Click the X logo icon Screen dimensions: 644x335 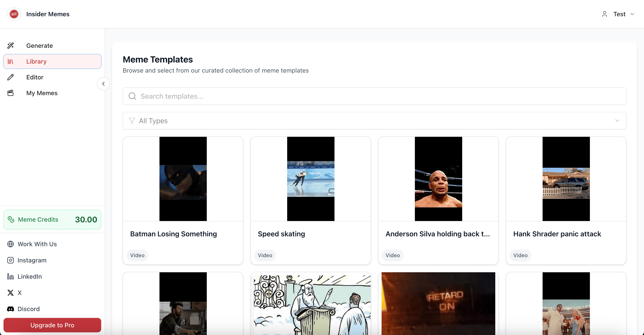[11, 292]
